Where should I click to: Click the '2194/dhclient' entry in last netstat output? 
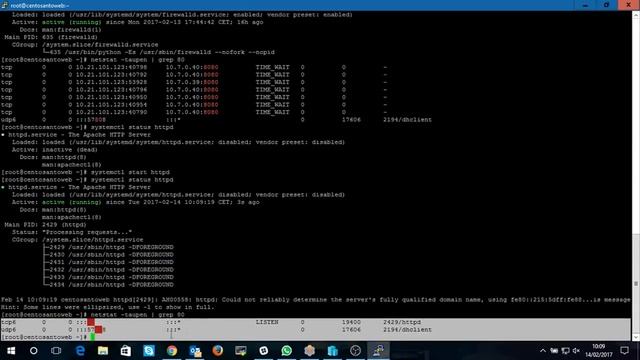click(407, 330)
